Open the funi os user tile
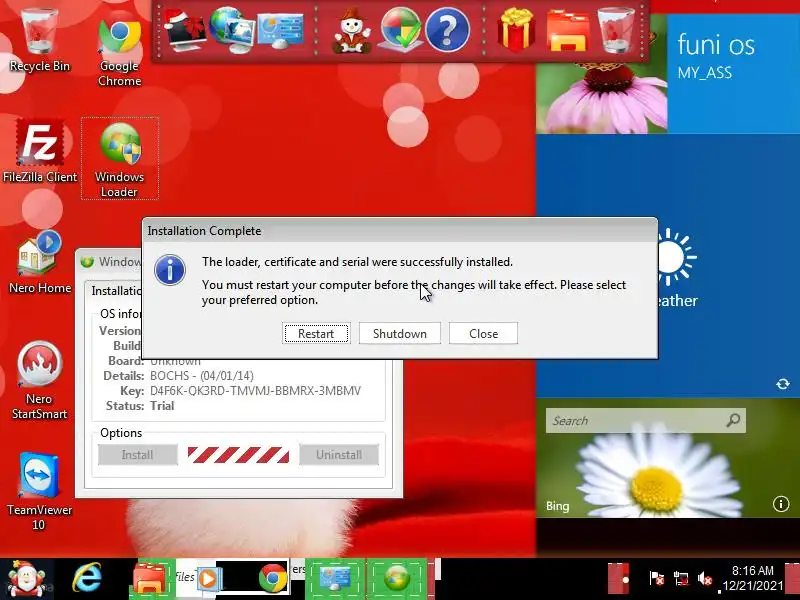800x600 pixels. (733, 74)
